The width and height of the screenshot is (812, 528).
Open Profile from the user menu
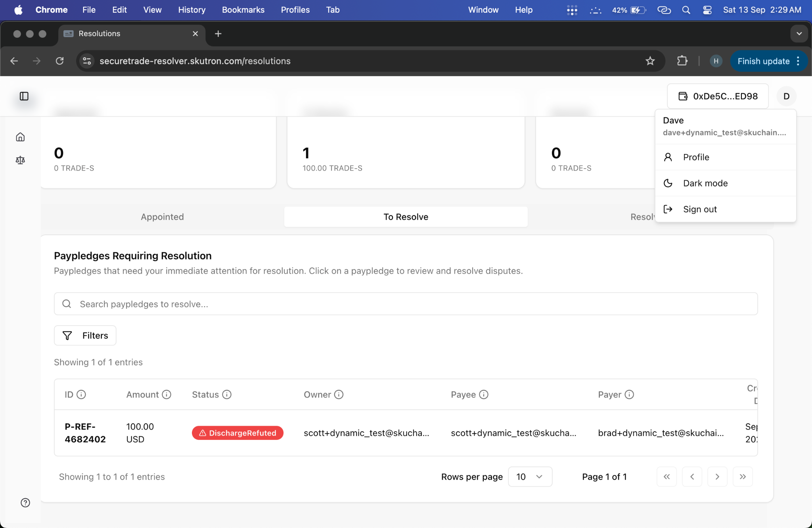pyautogui.click(x=726, y=157)
